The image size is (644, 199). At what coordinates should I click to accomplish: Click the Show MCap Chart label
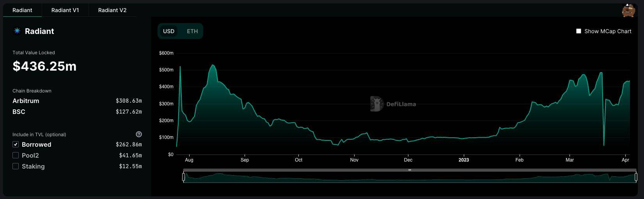click(608, 31)
